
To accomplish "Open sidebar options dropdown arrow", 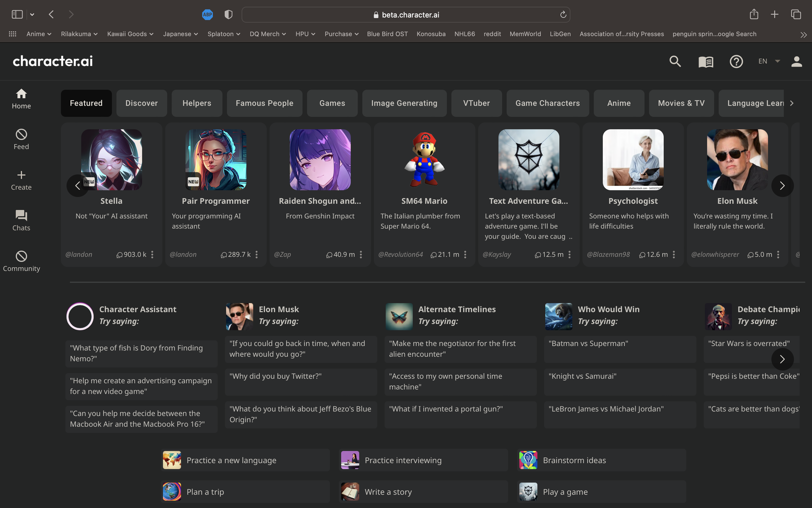I will click(x=32, y=14).
